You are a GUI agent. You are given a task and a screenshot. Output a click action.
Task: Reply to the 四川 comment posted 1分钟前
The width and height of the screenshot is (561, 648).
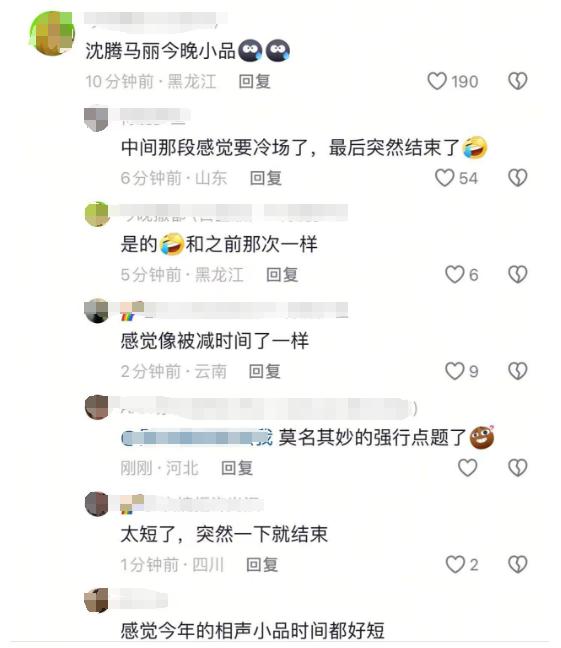262,565
